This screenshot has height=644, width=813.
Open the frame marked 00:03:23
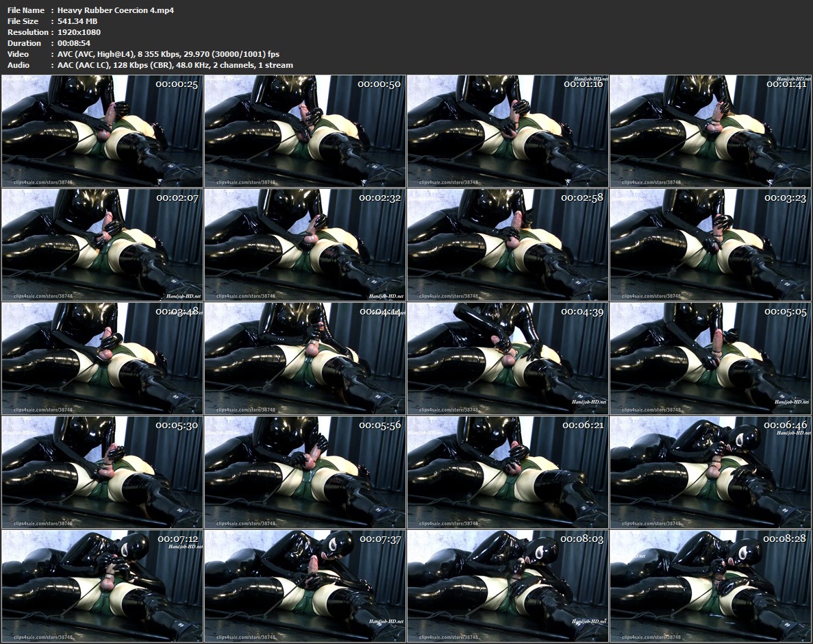pyautogui.click(x=710, y=245)
